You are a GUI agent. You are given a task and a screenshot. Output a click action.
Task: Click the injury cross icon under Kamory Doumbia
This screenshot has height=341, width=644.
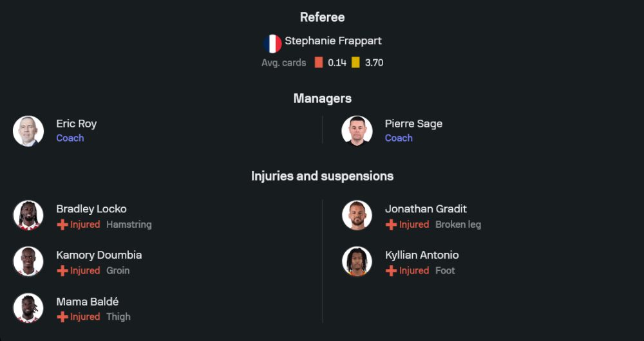point(62,271)
